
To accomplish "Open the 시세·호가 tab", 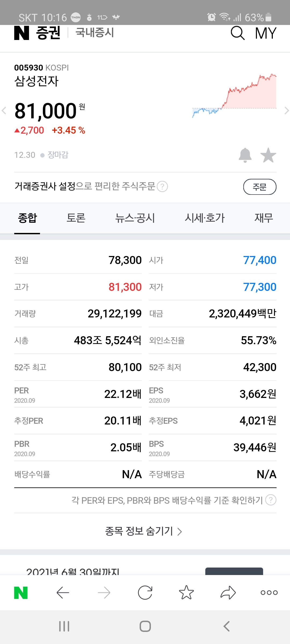I will [x=204, y=218].
